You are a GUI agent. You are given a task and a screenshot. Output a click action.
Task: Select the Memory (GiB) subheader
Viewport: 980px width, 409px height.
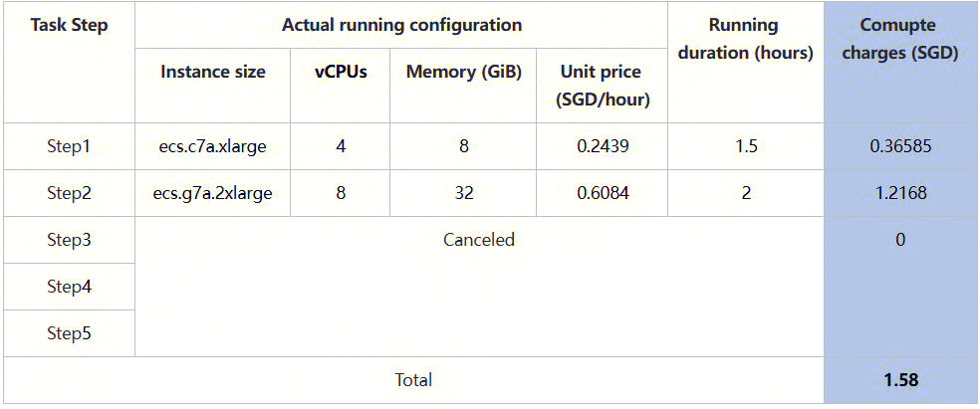pyautogui.click(x=464, y=72)
